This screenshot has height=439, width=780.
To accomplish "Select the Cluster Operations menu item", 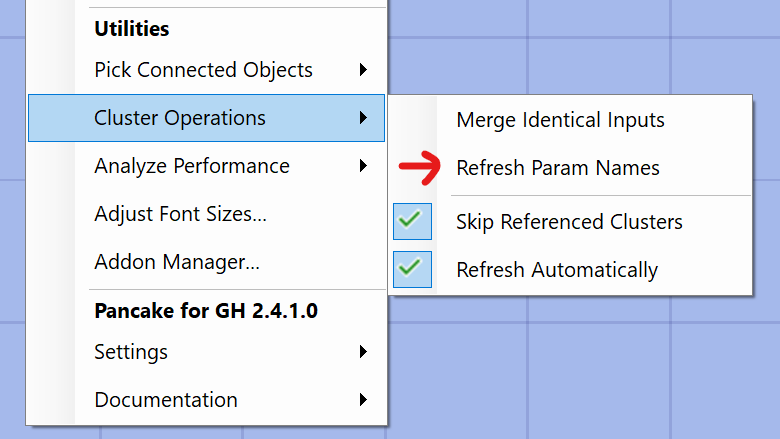I will [x=180, y=118].
